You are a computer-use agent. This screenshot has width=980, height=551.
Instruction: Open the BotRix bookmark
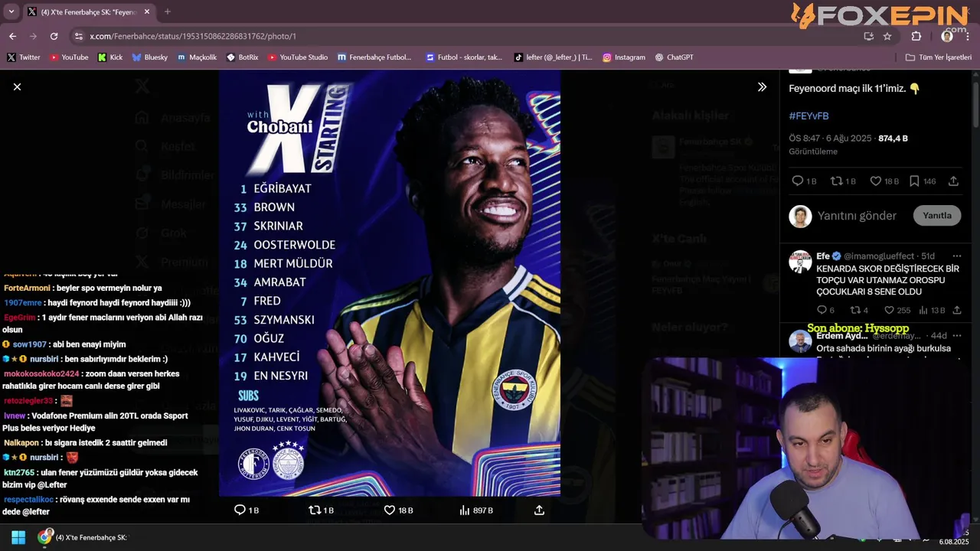[243, 57]
